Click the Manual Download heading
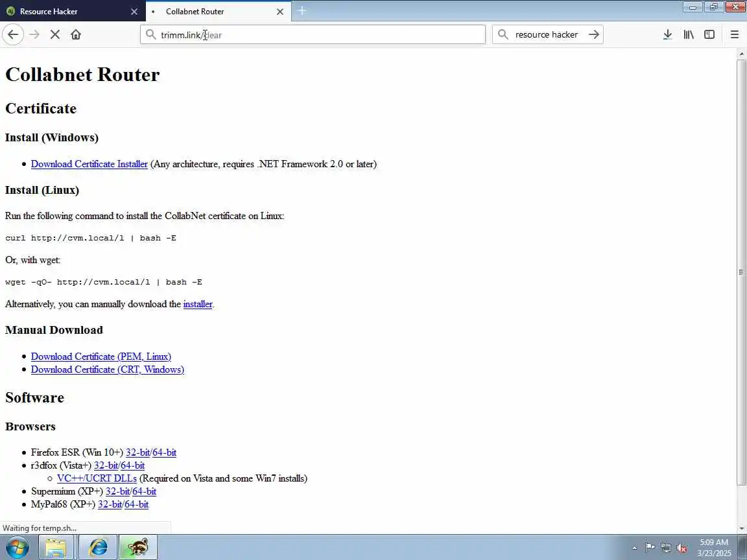The image size is (747, 560). tap(54, 330)
